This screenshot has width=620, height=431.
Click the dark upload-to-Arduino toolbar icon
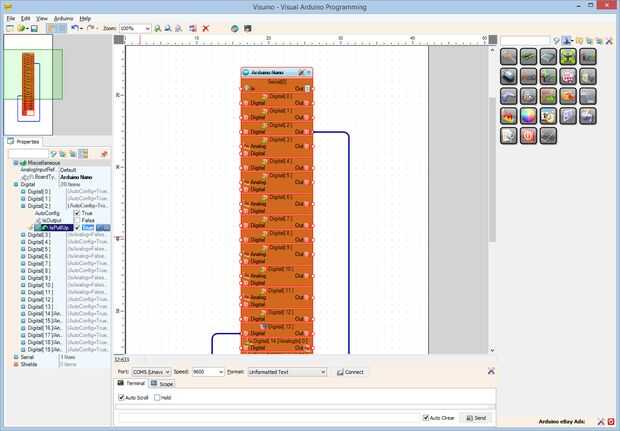pos(248,28)
